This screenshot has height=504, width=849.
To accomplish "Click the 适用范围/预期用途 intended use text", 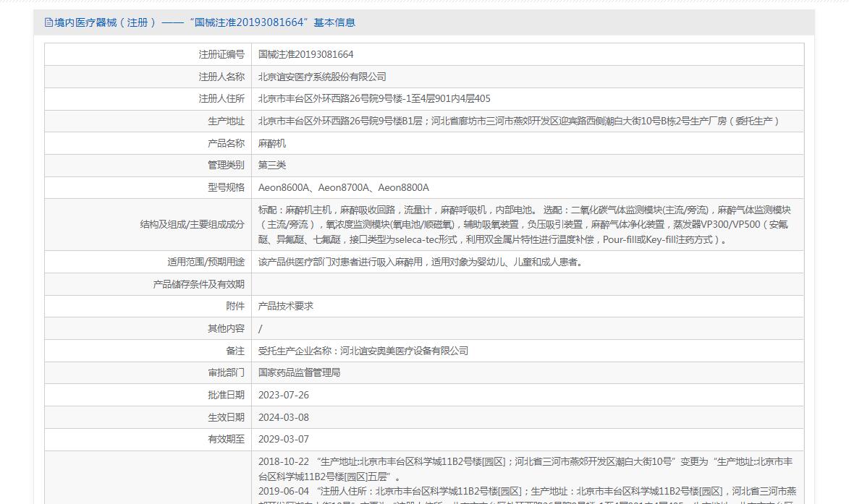I will click(421, 262).
